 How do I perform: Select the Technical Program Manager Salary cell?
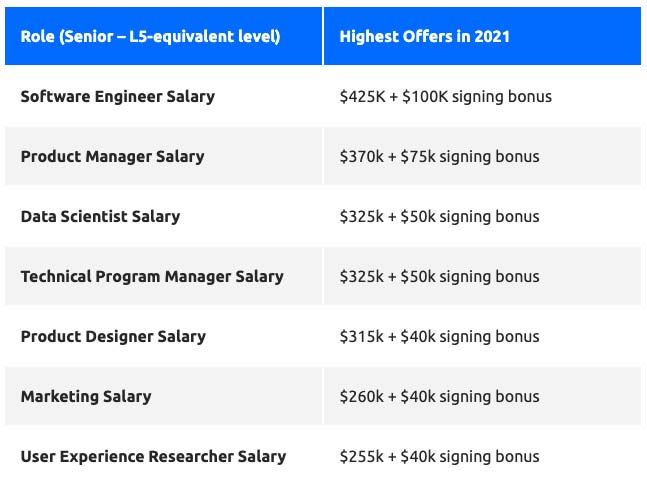[152, 277]
